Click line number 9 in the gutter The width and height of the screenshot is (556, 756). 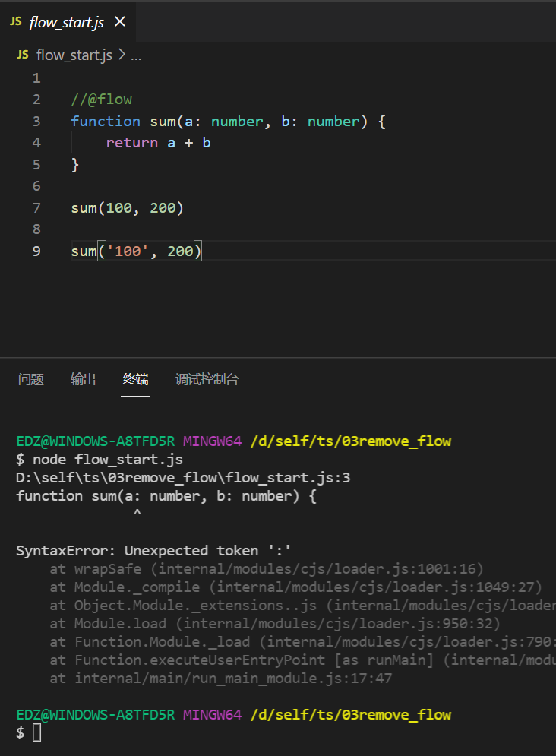coord(36,251)
